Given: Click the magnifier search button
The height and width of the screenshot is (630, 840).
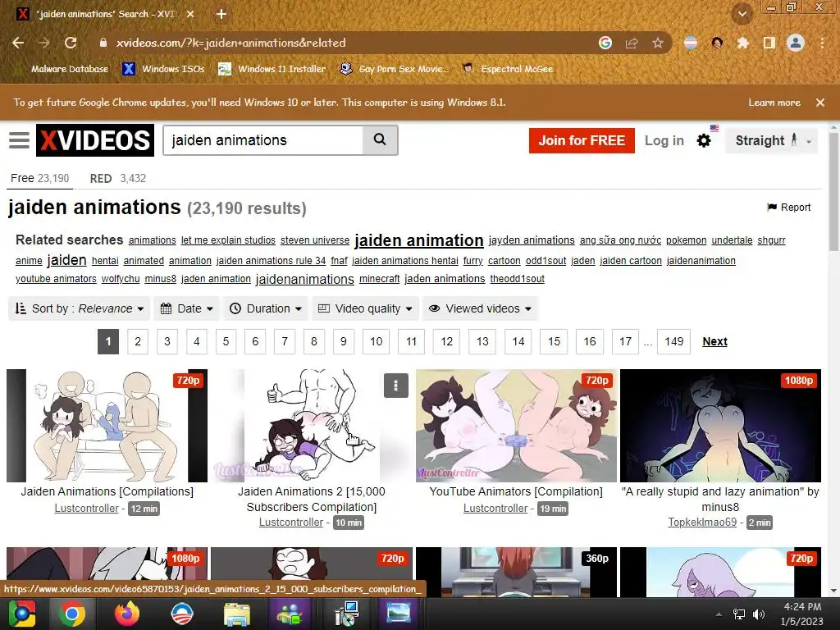Looking at the screenshot, I should [380, 139].
